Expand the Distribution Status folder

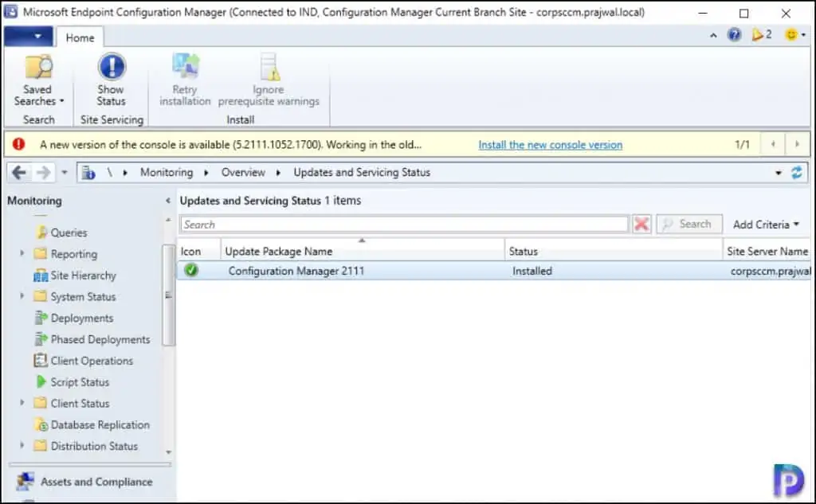pos(22,445)
